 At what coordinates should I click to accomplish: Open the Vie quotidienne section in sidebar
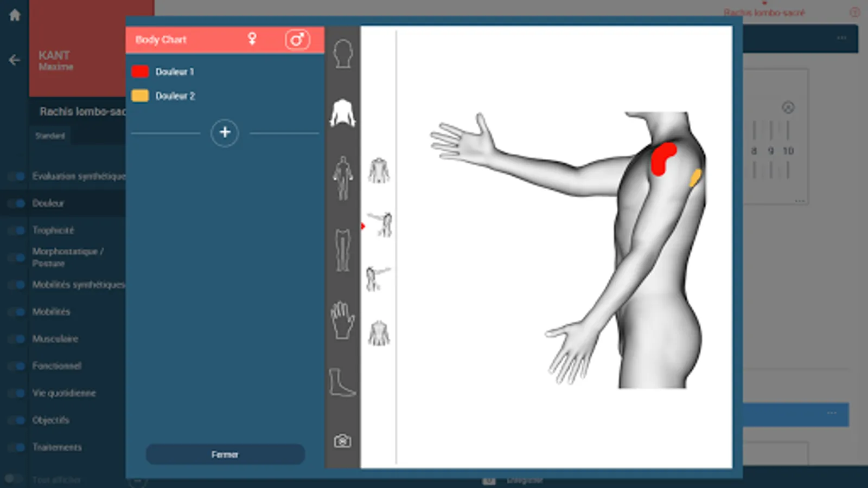pos(65,393)
